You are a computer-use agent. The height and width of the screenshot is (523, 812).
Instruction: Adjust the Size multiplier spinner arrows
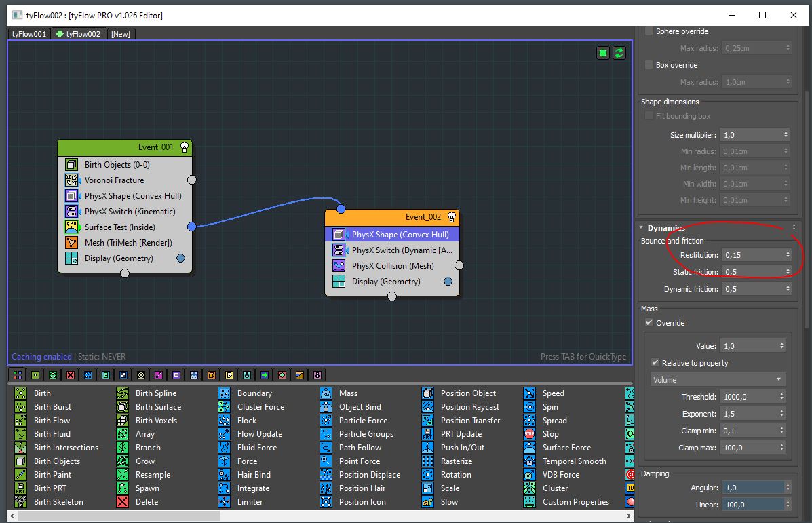[x=786, y=134]
